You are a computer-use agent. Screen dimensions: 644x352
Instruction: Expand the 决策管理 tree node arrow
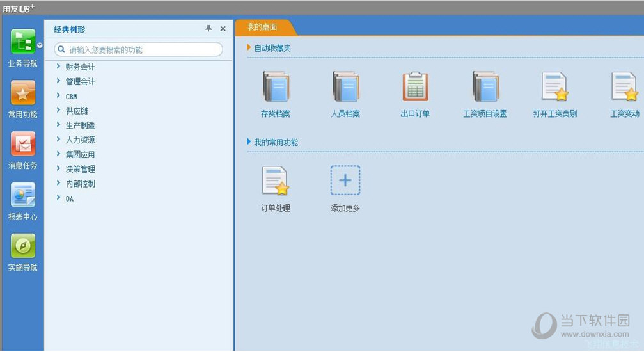(58, 168)
